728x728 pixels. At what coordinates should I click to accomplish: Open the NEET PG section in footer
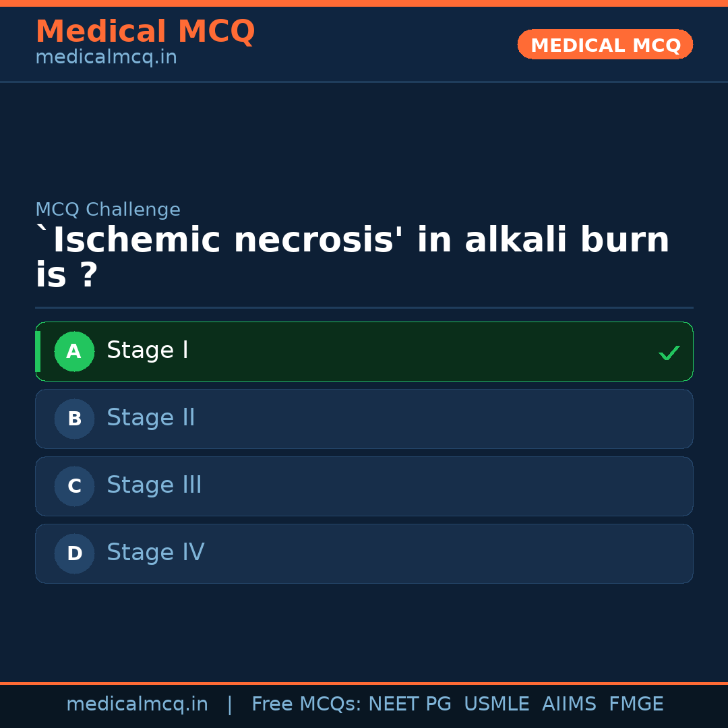point(409,703)
